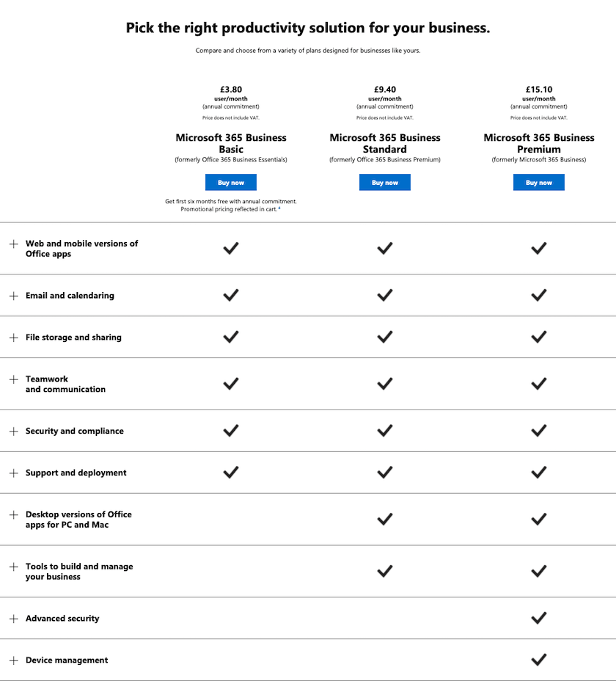
Task: Buy now for Microsoft 365 Business Premium
Action: (x=539, y=183)
